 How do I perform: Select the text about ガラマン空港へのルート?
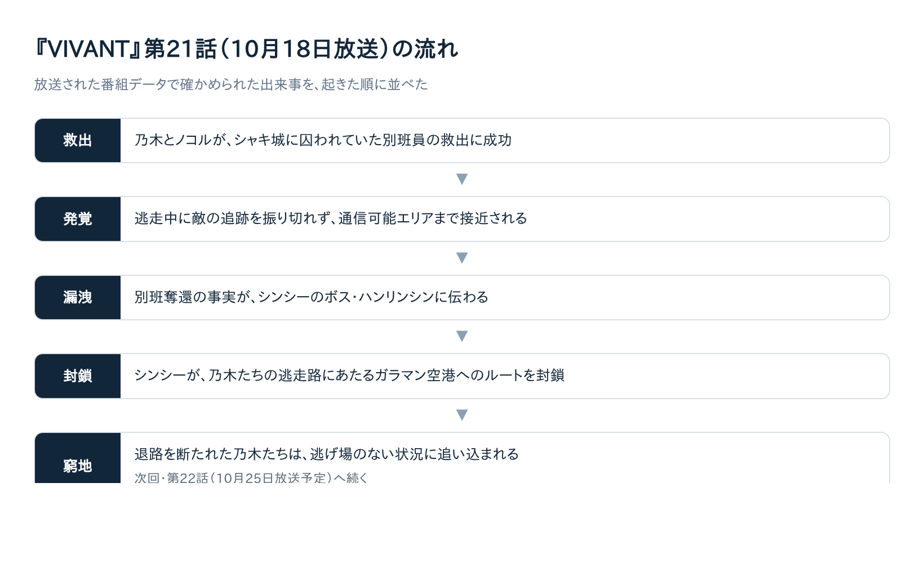click(349, 376)
